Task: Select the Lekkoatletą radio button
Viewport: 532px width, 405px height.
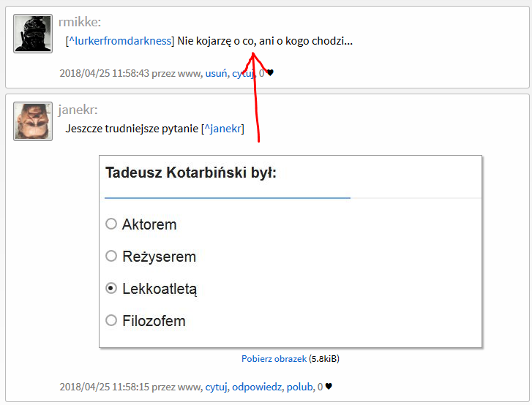Action: pyautogui.click(x=111, y=288)
